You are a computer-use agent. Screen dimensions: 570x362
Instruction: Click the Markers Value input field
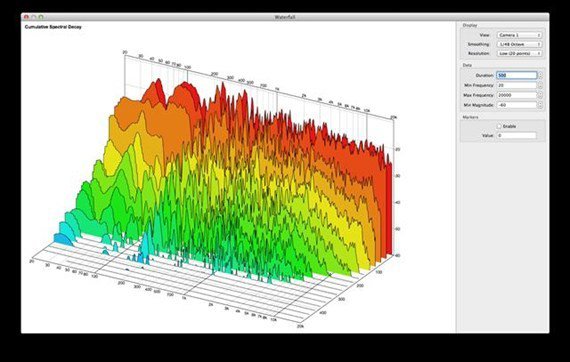pos(517,135)
